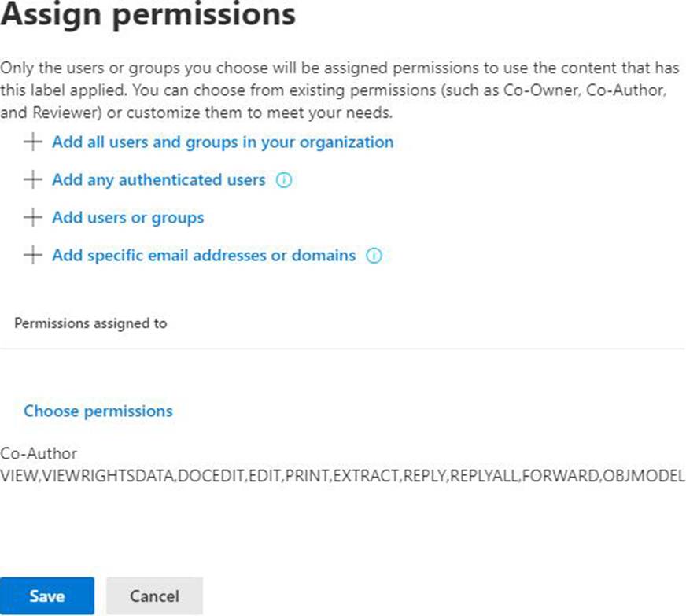Click the divider line under Permissions assigned to
The image size is (686, 616).
click(x=342, y=349)
